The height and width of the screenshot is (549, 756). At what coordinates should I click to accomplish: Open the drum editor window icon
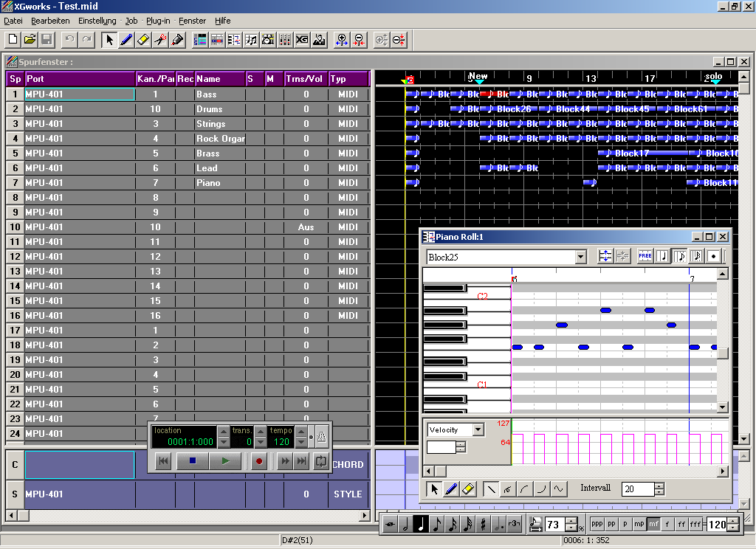tap(268, 40)
